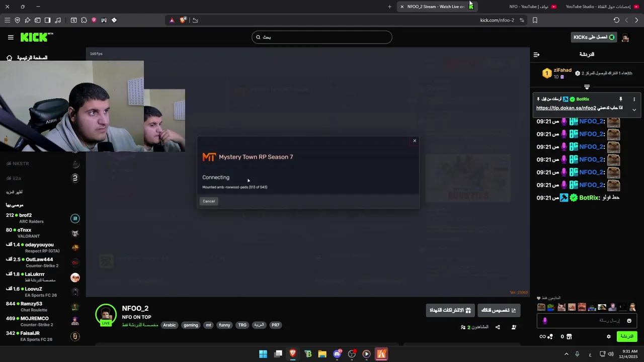Image resolution: width=644 pixels, height=362 pixels.
Task: Open a new browser tab
Action: coord(389,7)
